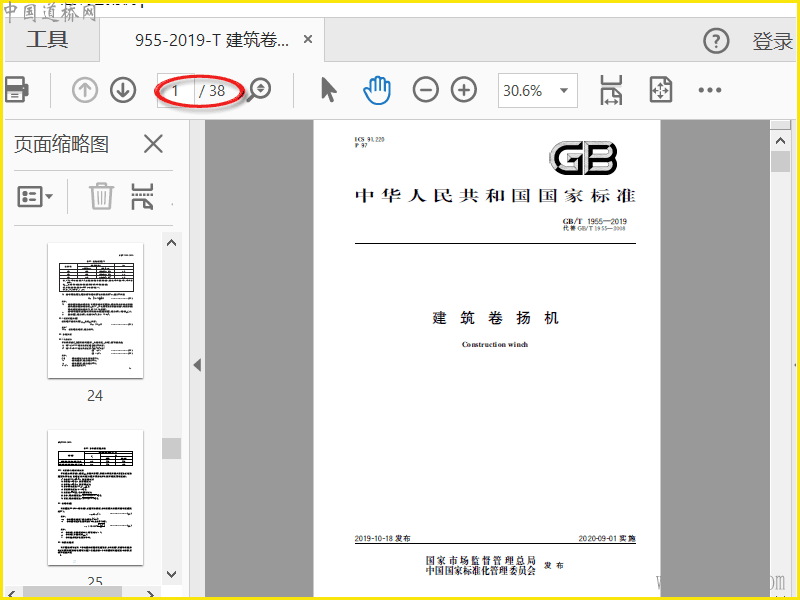The image size is (800, 600).
Task: Open more tools ellipsis menu
Action: [x=710, y=90]
